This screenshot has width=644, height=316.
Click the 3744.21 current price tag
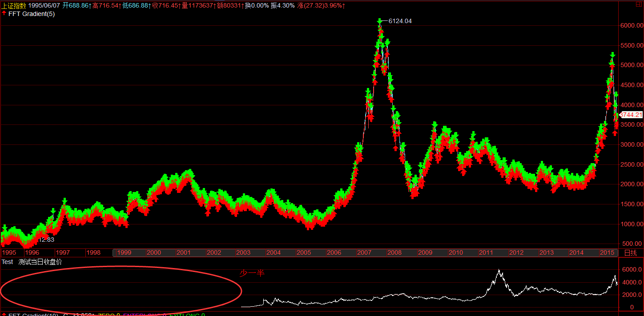pos(631,115)
